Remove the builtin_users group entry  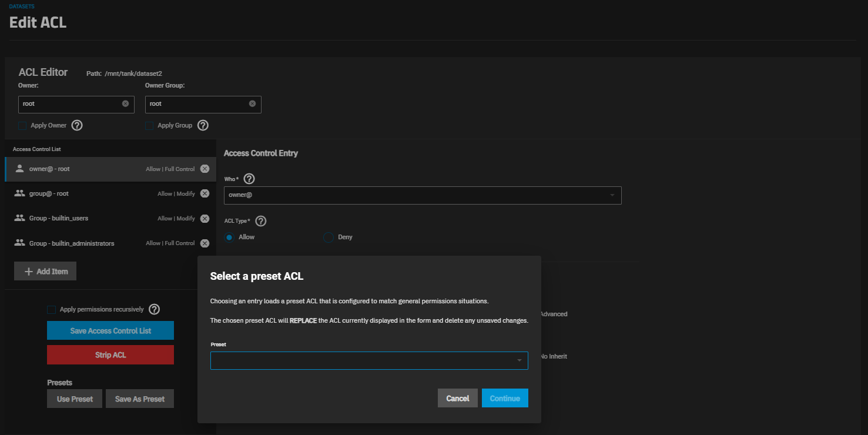(205, 218)
